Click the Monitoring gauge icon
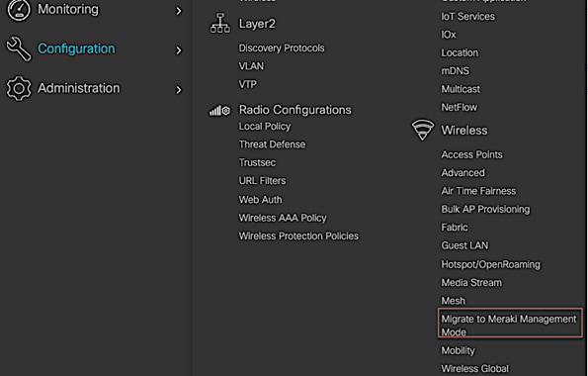The height and width of the screenshot is (376, 588). (19, 10)
